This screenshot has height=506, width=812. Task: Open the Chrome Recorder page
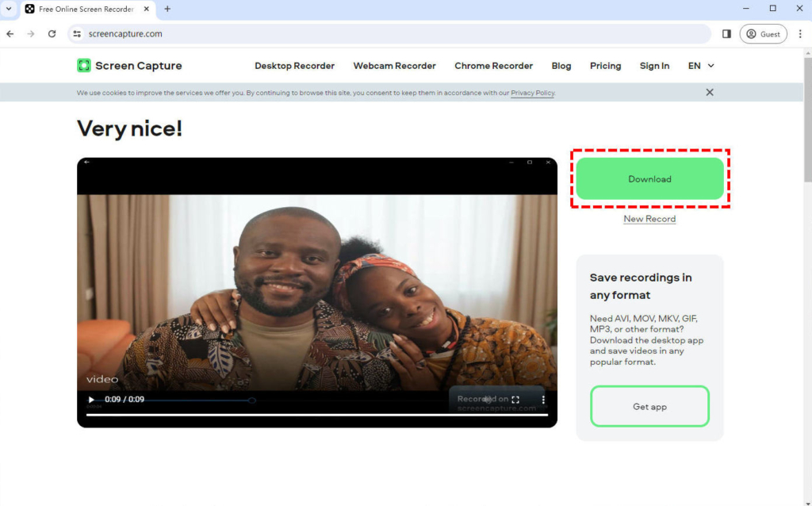[x=493, y=66]
